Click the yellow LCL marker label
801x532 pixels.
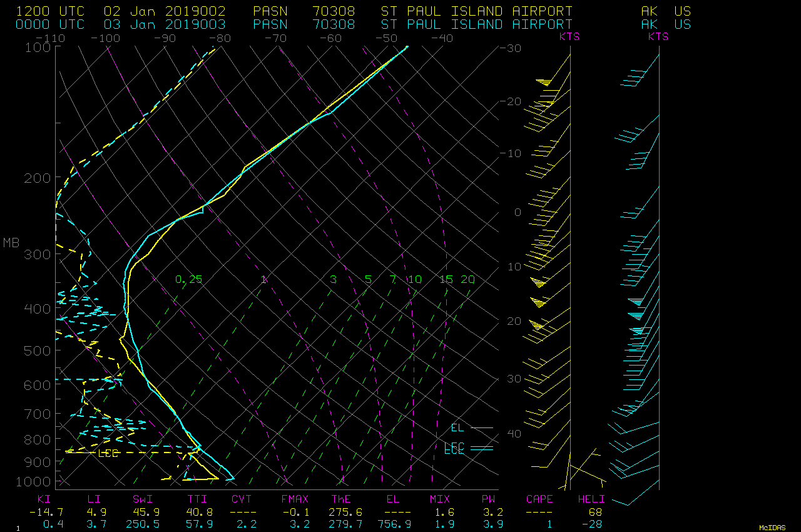(x=108, y=453)
